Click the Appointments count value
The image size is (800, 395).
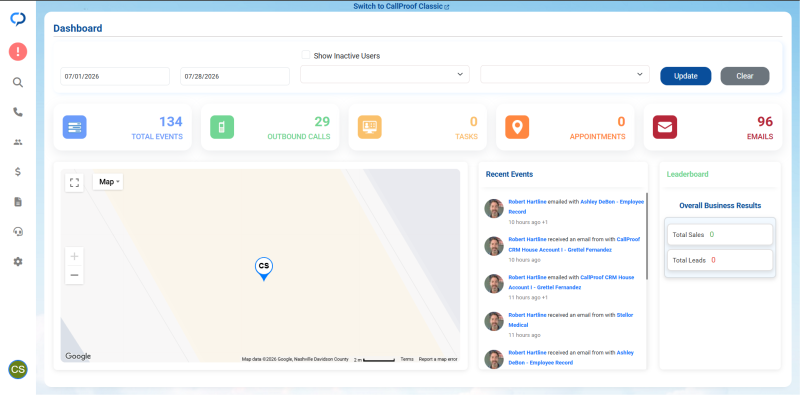pyautogui.click(x=621, y=121)
